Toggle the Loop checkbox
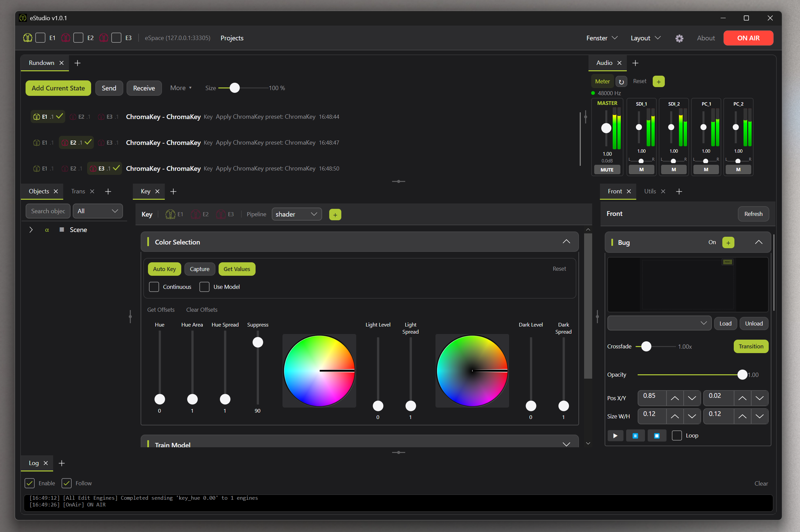Image resolution: width=800 pixels, height=532 pixels. [677, 435]
